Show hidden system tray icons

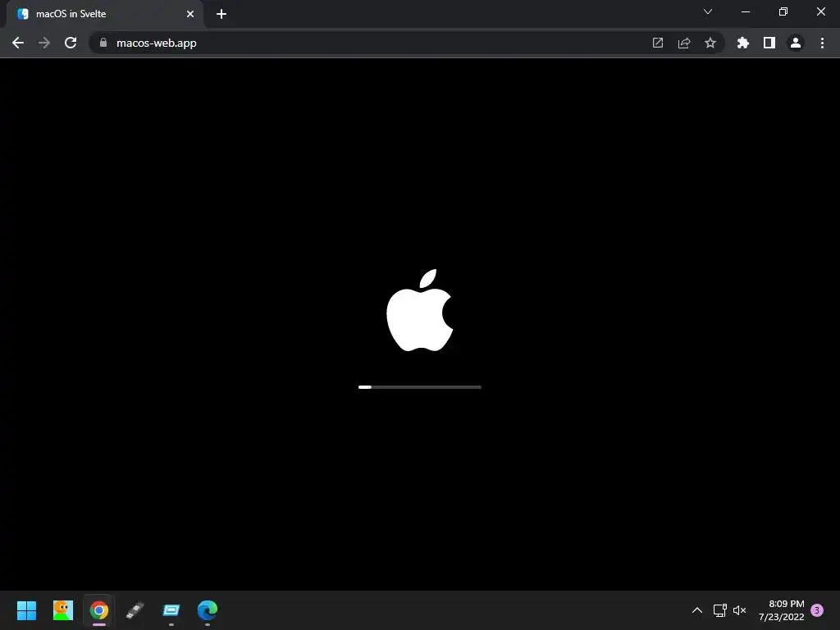pos(697,610)
